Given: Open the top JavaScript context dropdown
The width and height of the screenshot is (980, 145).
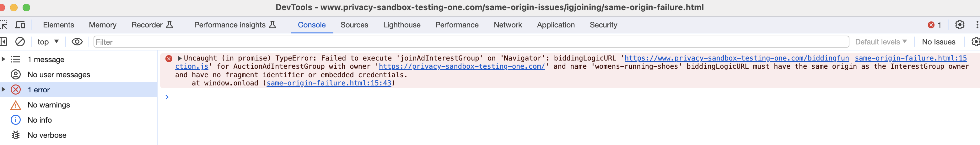Looking at the screenshot, I should (x=48, y=42).
